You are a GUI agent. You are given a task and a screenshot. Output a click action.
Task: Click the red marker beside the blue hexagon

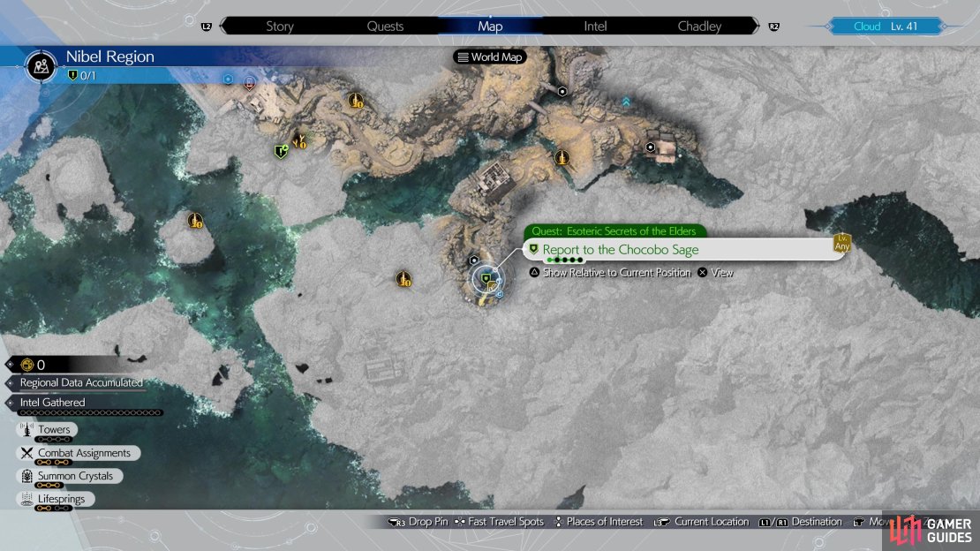click(x=249, y=82)
